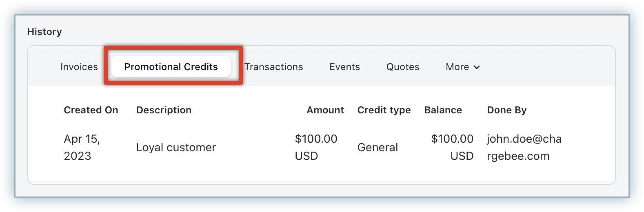Open the More tab menu label

tap(457, 67)
